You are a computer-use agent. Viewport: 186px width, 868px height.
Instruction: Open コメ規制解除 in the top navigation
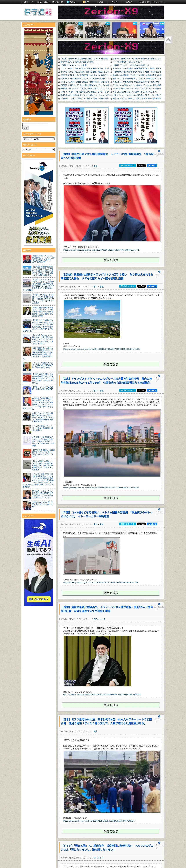pos(143,2)
